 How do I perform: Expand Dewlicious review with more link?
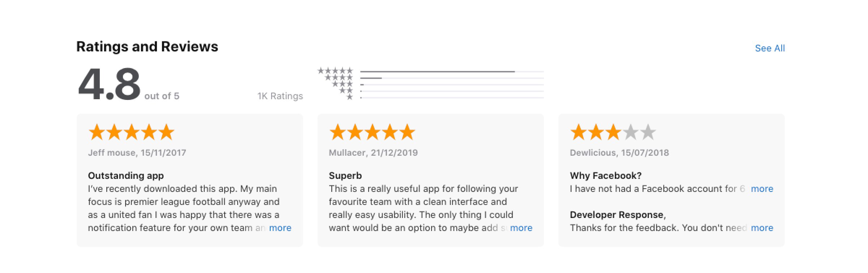click(x=762, y=189)
